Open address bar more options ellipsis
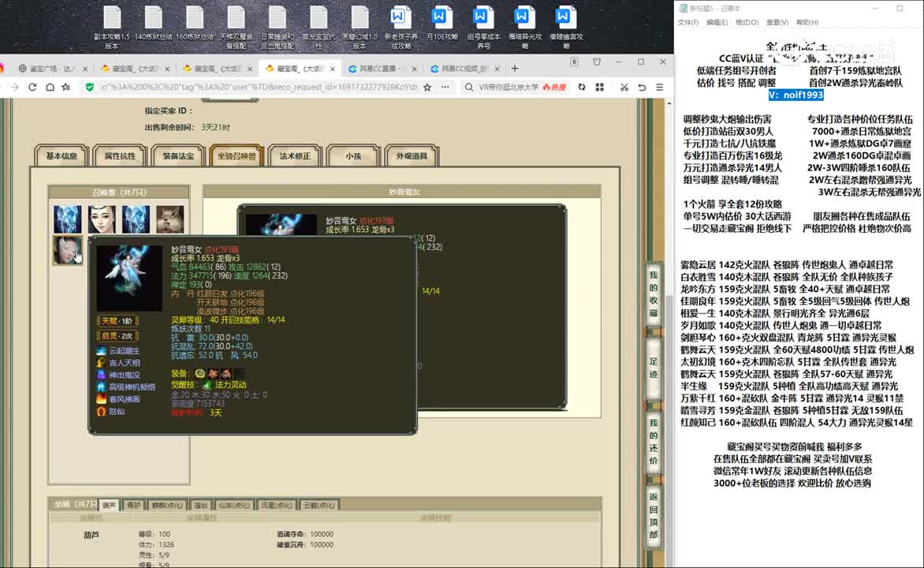The width and height of the screenshot is (924, 568). point(445,88)
